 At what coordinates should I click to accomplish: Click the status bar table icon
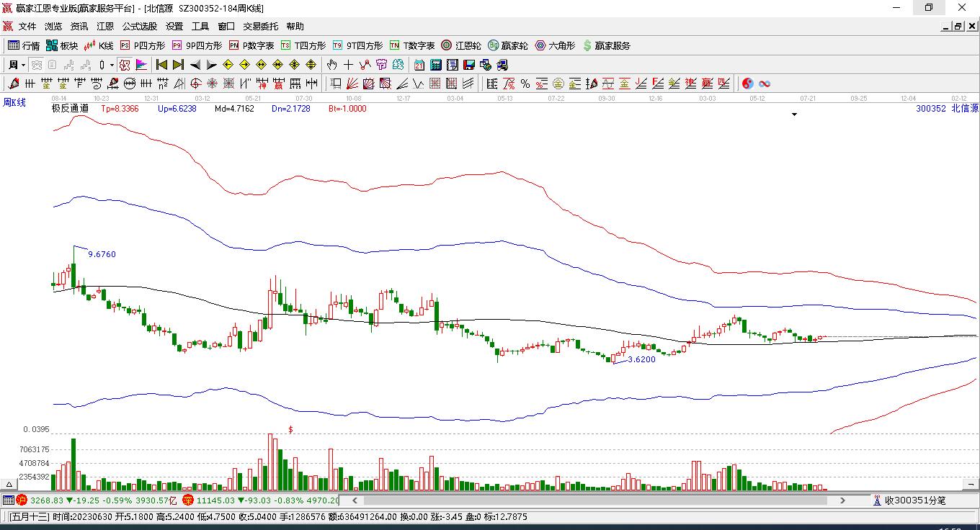click(x=8, y=500)
